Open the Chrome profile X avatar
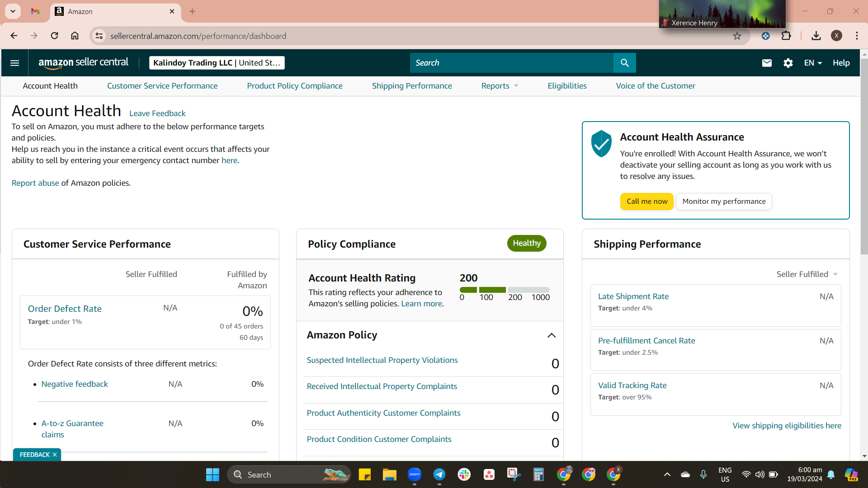Screen dimensions: 868x488 [x=836, y=36]
